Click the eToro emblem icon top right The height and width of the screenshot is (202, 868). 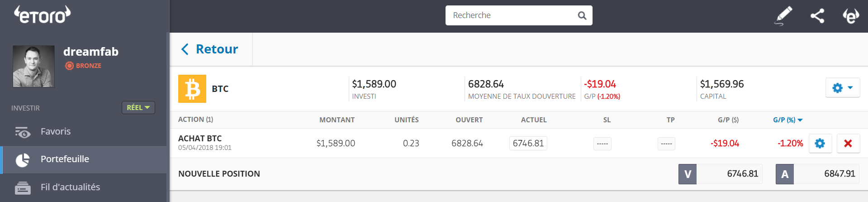(850, 16)
